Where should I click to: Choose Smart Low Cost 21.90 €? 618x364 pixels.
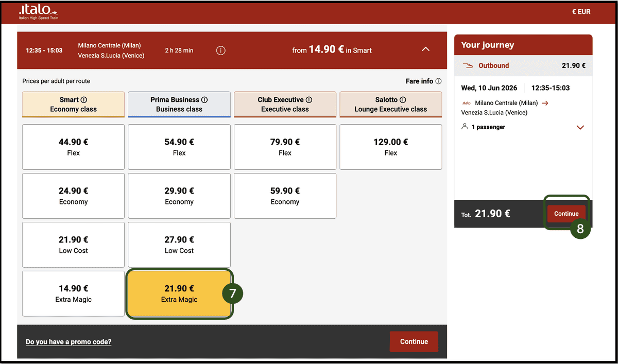[73, 245]
